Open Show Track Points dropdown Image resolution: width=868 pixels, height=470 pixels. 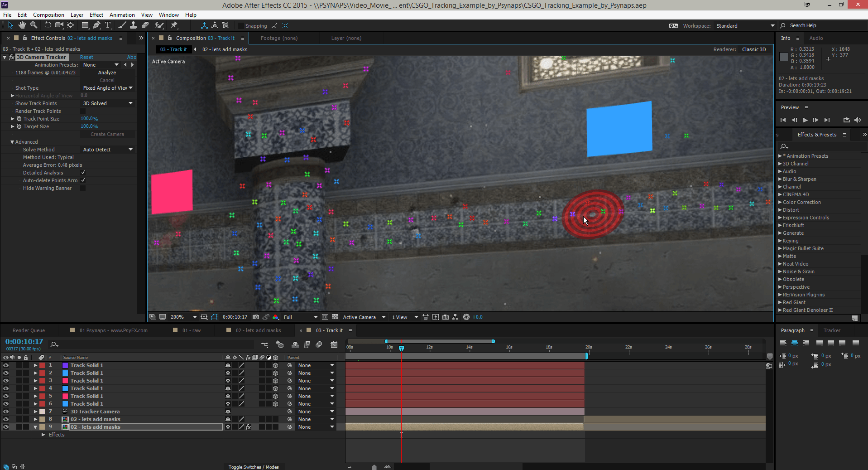(x=108, y=103)
